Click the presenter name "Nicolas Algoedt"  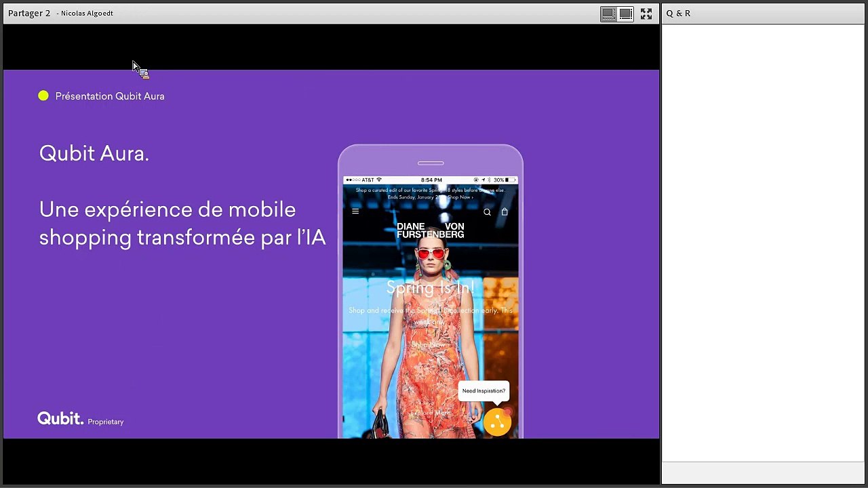(87, 13)
